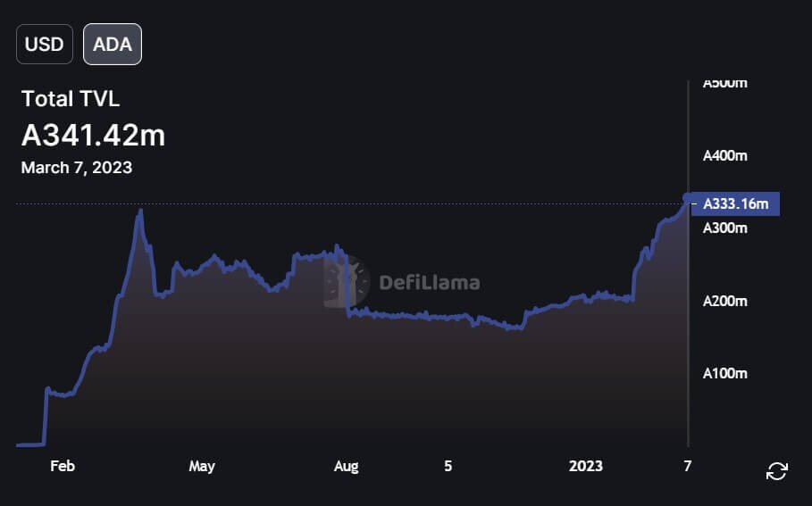The height and width of the screenshot is (506, 812).
Task: Click the A100m y-axis label
Action: coord(725,373)
